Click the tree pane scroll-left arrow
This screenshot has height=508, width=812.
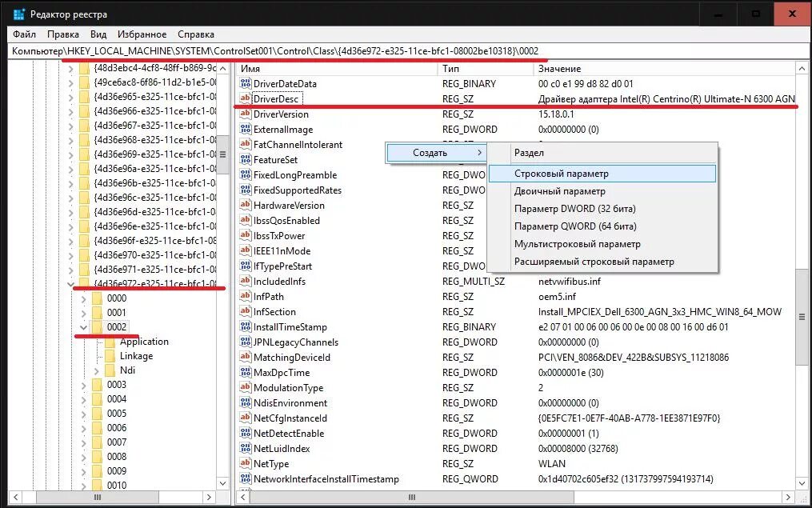pyautogui.click(x=15, y=497)
